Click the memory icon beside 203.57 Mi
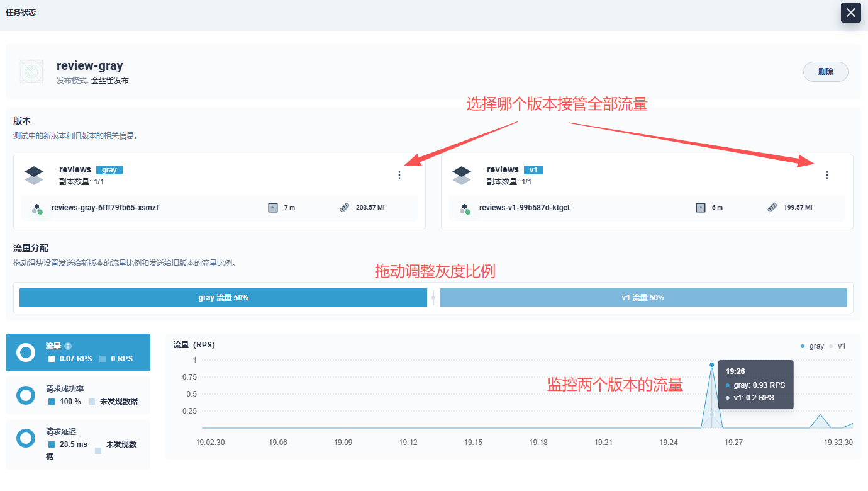868x491 pixels. coord(344,208)
